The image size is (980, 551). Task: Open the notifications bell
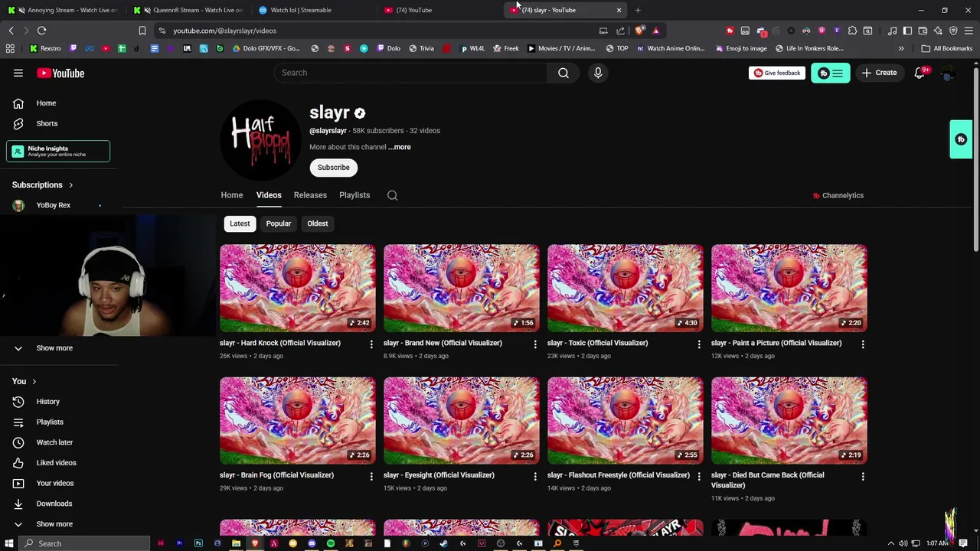pyautogui.click(x=920, y=73)
